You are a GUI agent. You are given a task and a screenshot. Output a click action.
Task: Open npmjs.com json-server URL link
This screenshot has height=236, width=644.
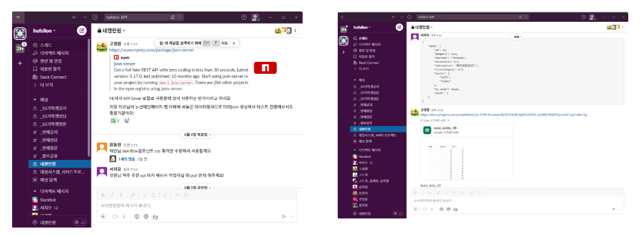(151, 50)
